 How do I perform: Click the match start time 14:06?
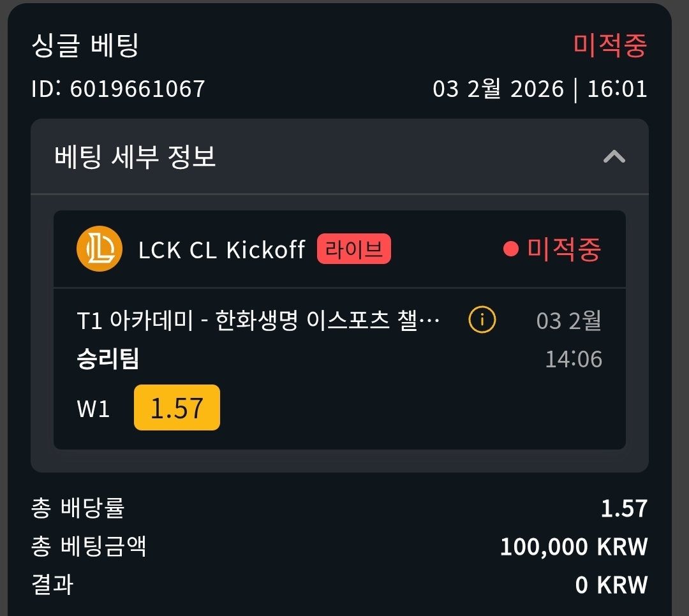point(573,359)
